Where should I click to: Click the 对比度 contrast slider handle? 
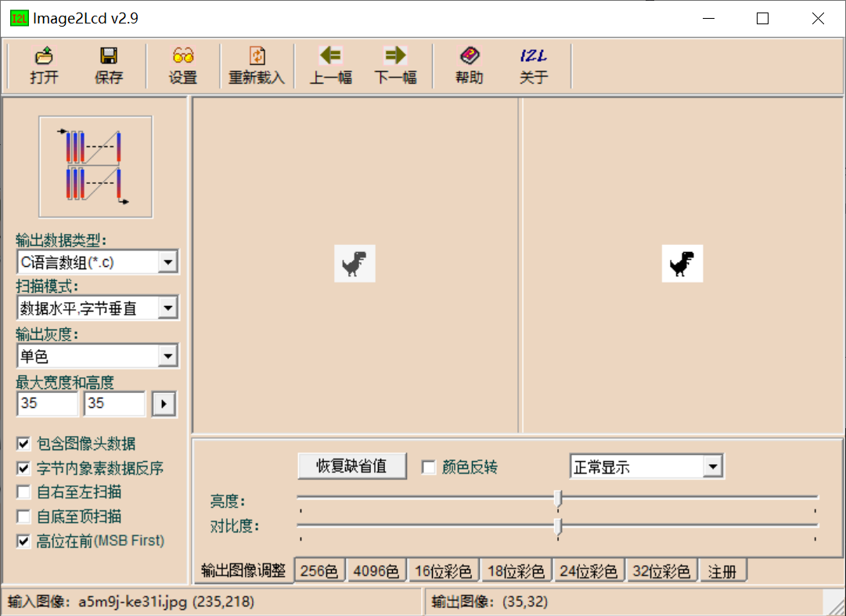pos(558,526)
